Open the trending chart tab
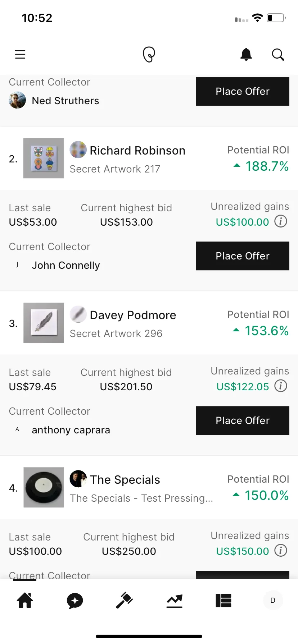 [x=175, y=601]
